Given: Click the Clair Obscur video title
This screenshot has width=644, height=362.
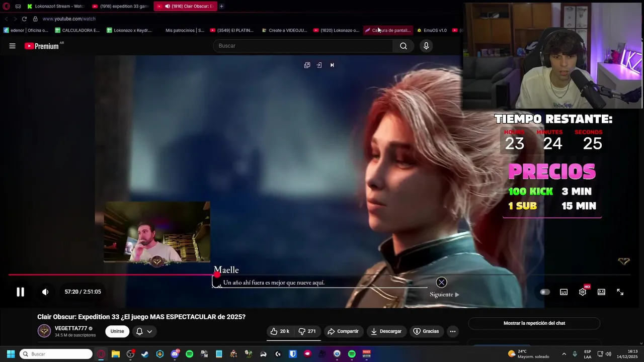Looking at the screenshot, I should tap(141, 317).
